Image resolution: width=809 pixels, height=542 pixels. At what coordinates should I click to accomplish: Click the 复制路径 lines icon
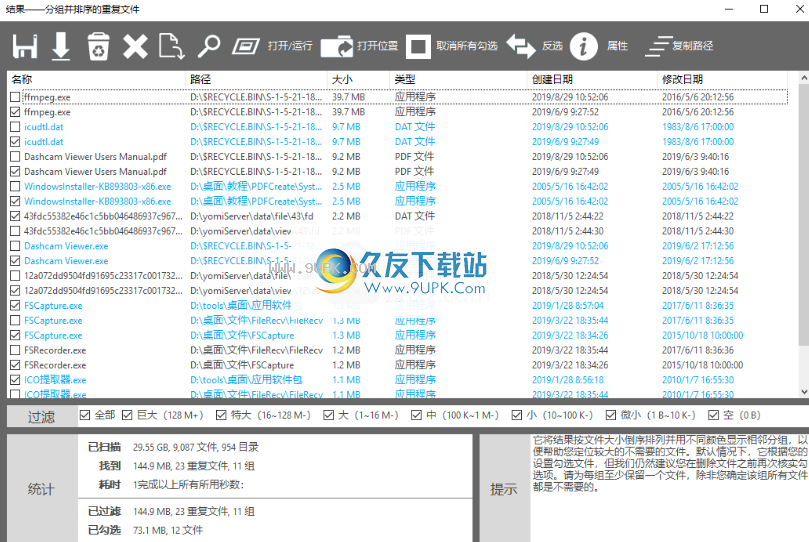658,46
